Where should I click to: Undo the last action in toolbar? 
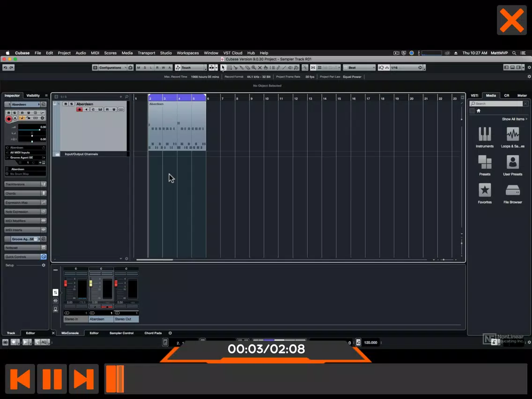(6, 67)
